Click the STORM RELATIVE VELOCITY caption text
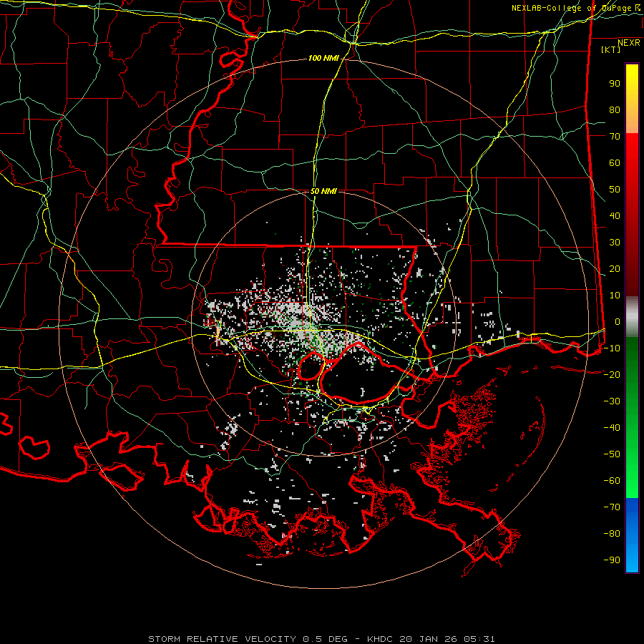The width and height of the screenshot is (644, 644). [x=222, y=639]
